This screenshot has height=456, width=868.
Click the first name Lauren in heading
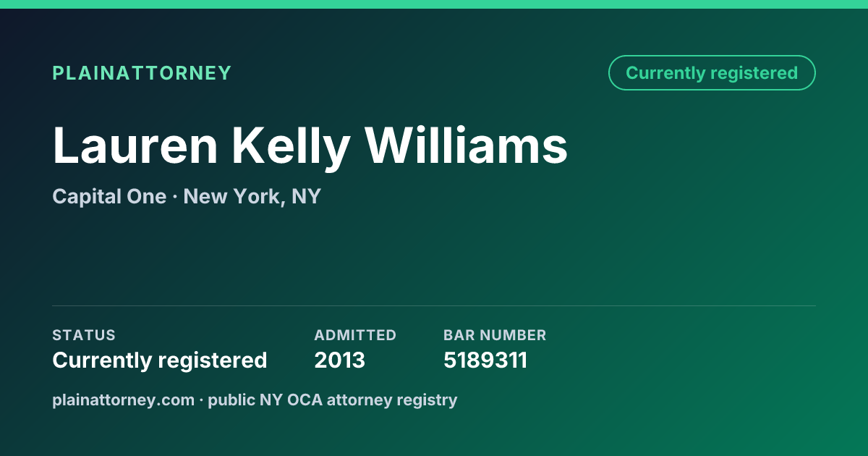(x=135, y=146)
